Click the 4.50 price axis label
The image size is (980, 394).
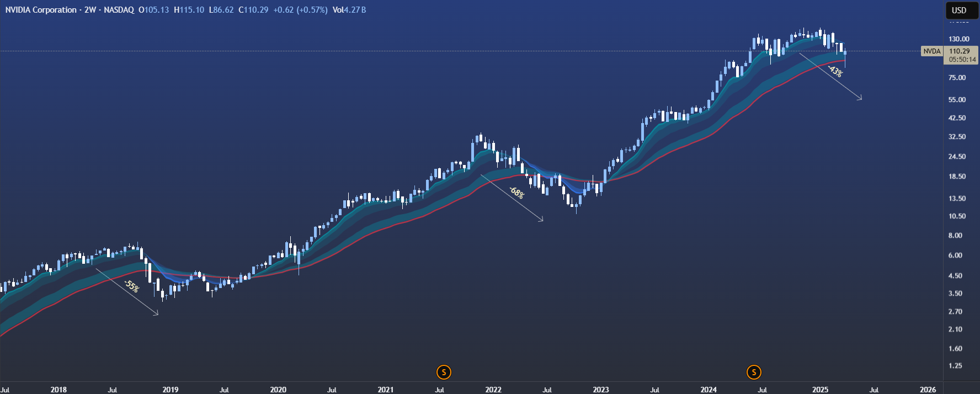(x=955, y=276)
